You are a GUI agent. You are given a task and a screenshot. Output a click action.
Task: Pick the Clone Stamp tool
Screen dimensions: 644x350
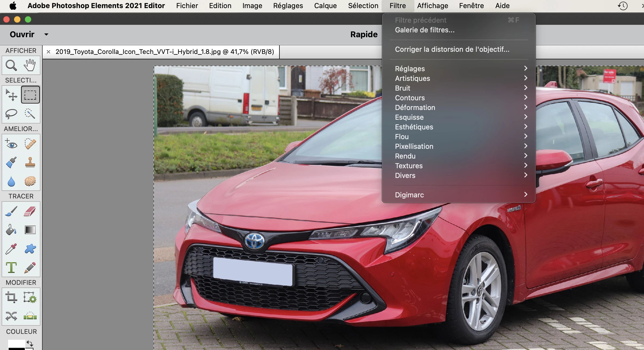pyautogui.click(x=30, y=163)
